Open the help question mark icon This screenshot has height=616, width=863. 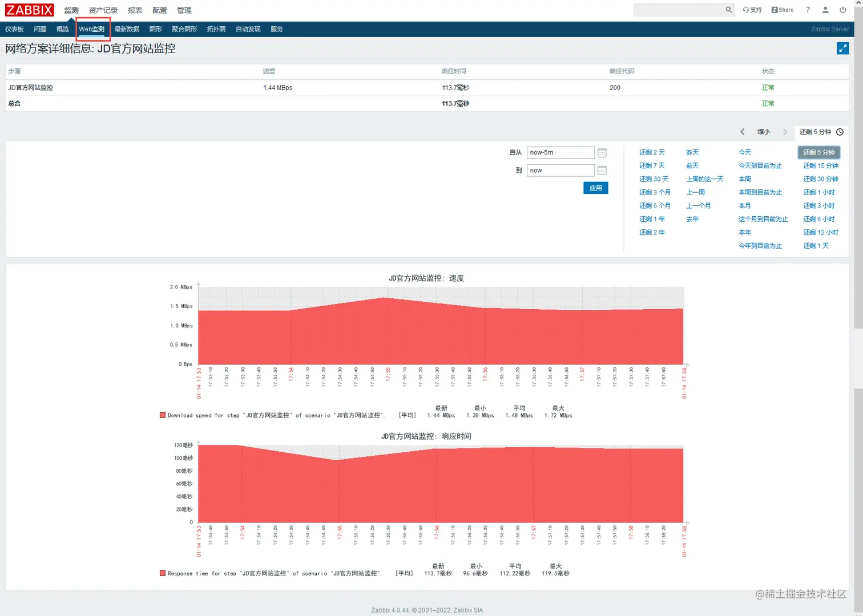tap(808, 10)
